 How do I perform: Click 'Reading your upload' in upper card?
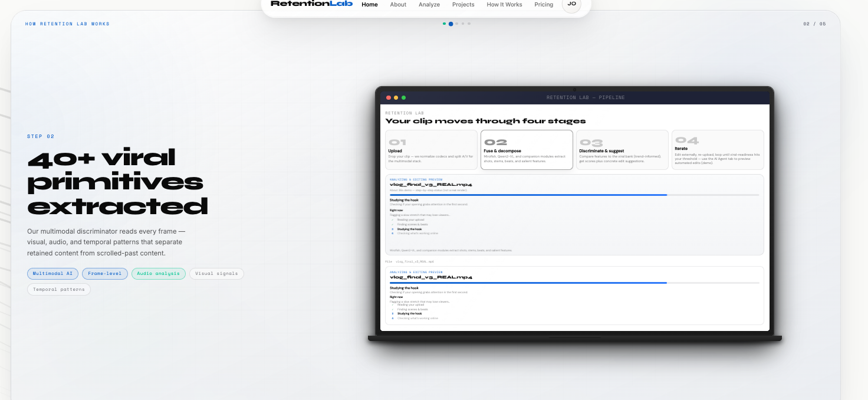coord(410,220)
